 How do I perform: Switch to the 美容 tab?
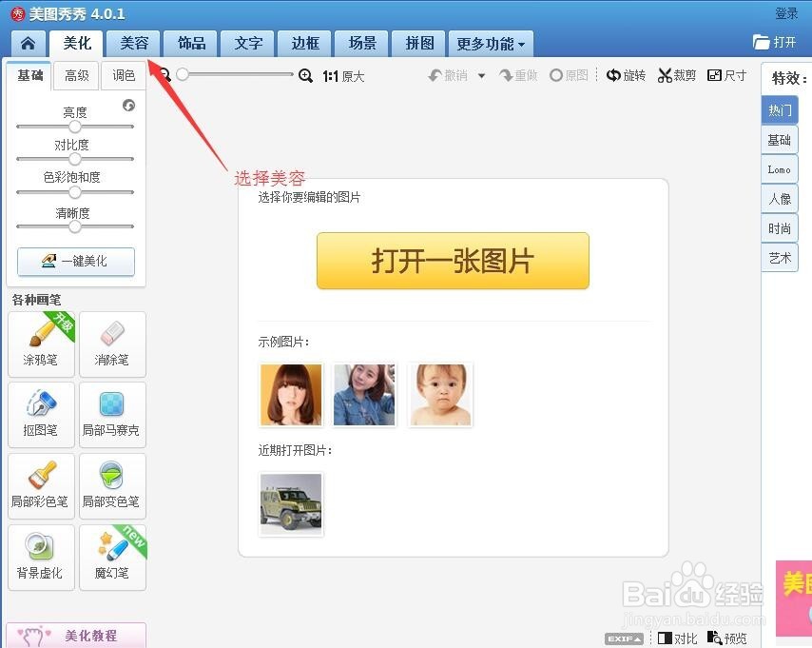pos(134,43)
